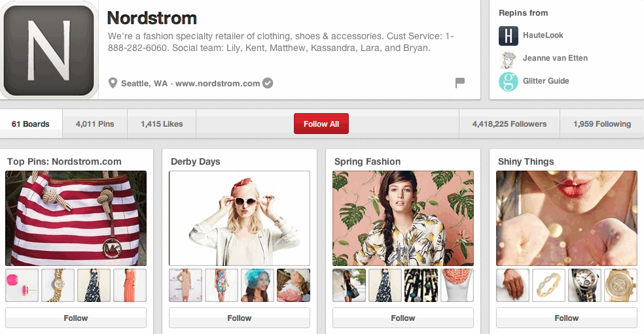Image resolution: width=644 pixels, height=334 pixels.
Task: Click the location pin icon
Action: pyautogui.click(x=113, y=83)
